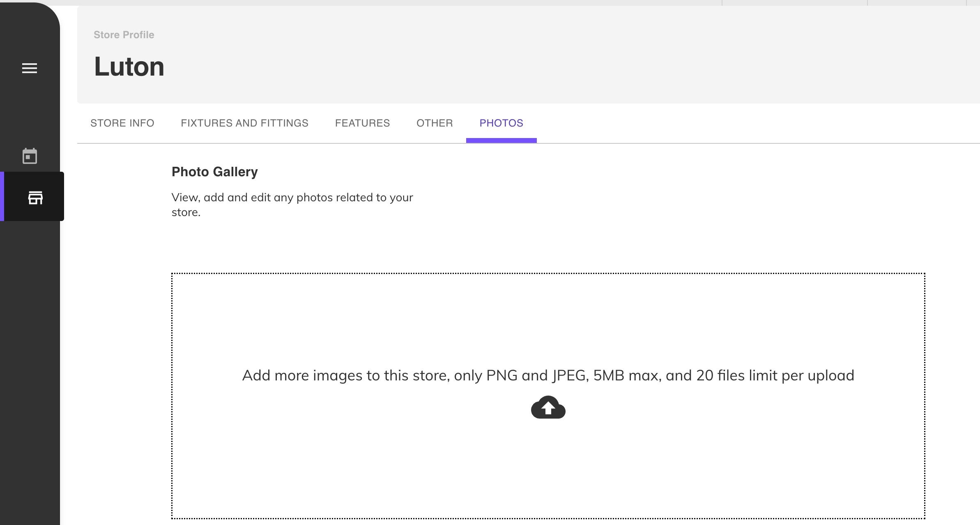Click the upload instruction text about PNG and JPEG
Screen dimensions: 980x525
(x=548, y=375)
